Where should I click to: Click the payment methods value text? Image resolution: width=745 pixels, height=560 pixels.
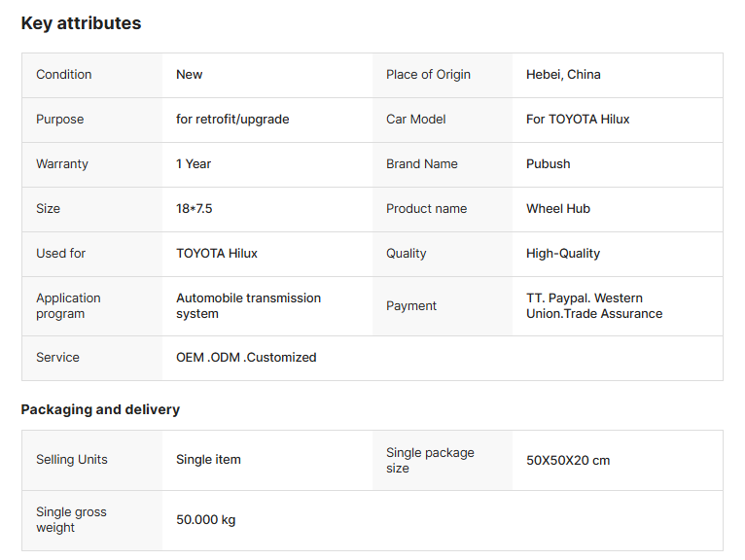pos(593,306)
